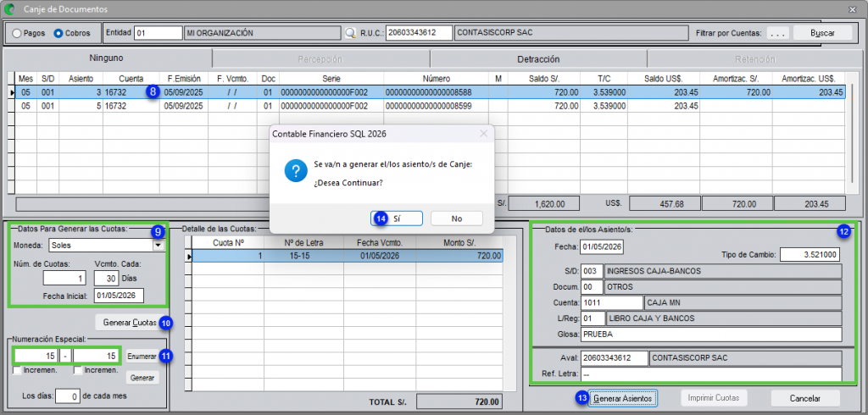Screen dimensions: 868x415
Task: Click the Amortizac. S/. column header
Action: (x=737, y=79)
